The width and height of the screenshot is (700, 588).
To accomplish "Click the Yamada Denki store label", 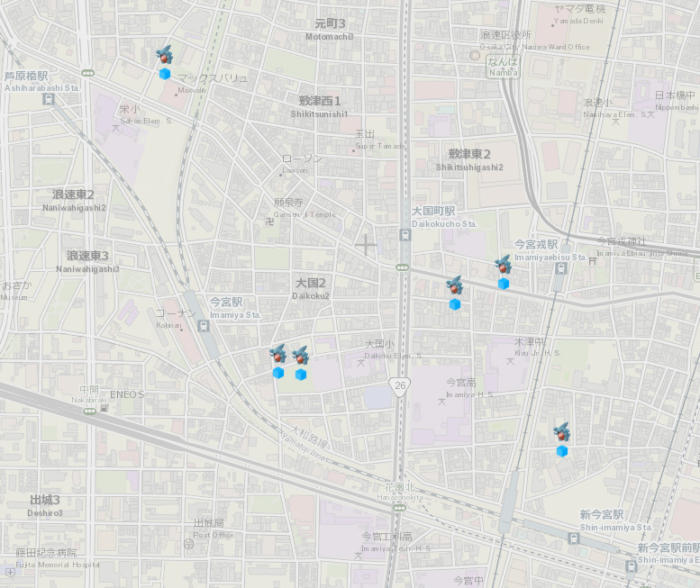I will point(579,14).
